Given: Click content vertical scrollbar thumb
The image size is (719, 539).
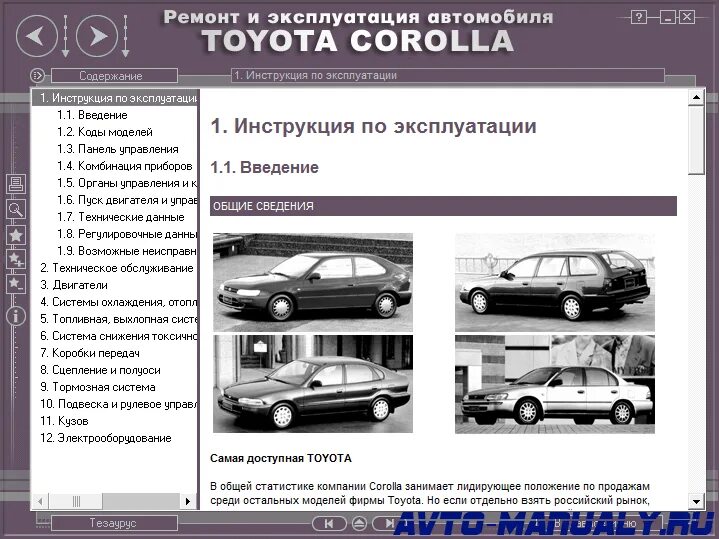Looking at the screenshot, I should point(696,139).
